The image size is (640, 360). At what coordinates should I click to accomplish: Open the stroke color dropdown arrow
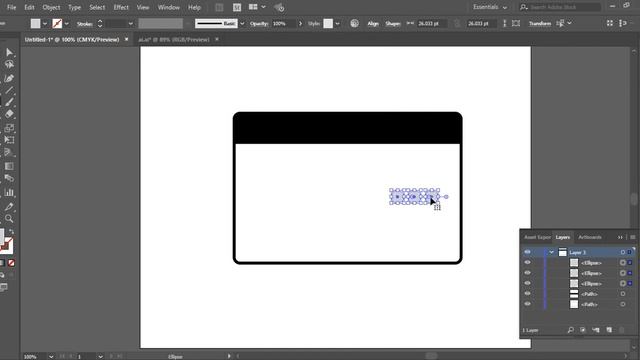coord(67,24)
